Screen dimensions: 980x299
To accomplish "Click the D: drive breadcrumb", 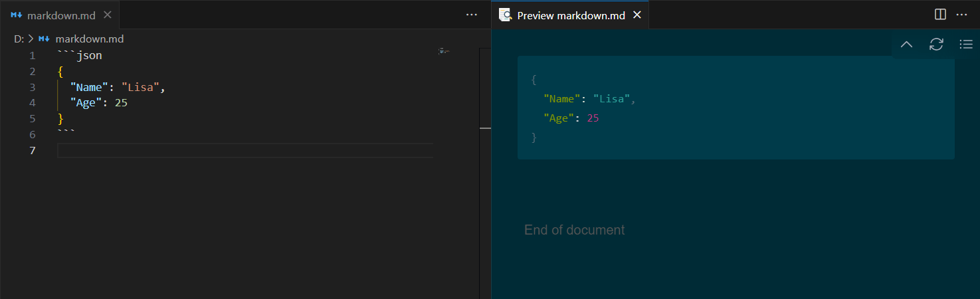I will pos(19,39).
